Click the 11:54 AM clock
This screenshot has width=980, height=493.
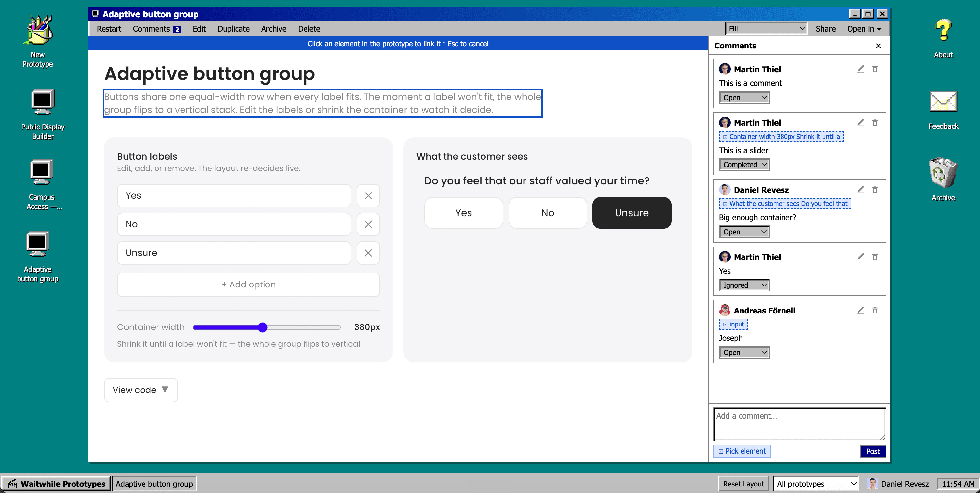(x=958, y=484)
